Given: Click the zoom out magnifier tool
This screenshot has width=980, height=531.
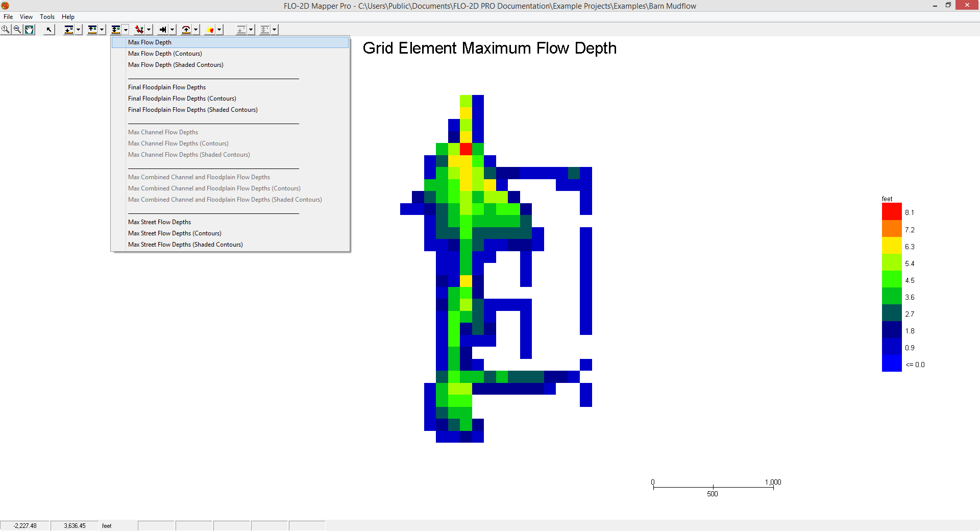Looking at the screenshot, I should [17, 30].
